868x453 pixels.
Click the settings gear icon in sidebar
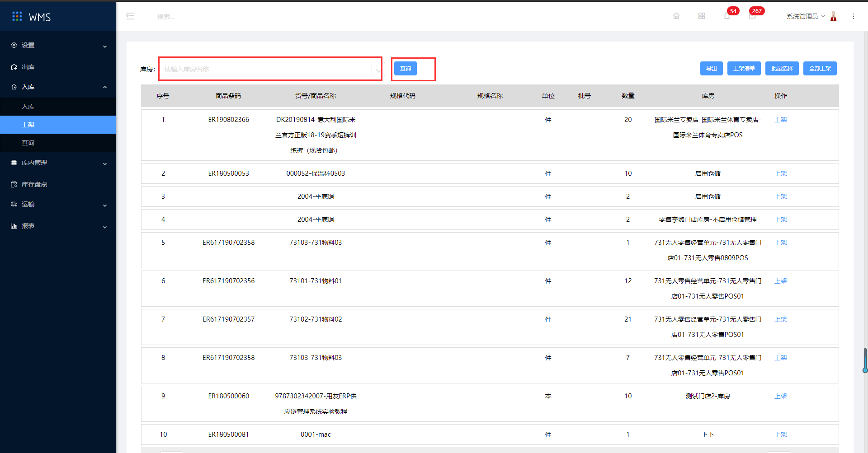click(14, 45)
